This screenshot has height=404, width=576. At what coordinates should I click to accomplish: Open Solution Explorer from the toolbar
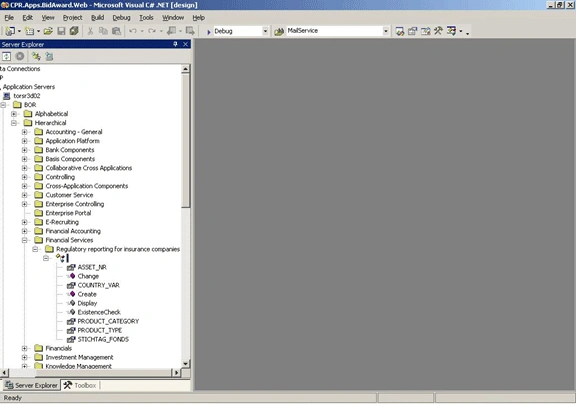pos(400,31)
